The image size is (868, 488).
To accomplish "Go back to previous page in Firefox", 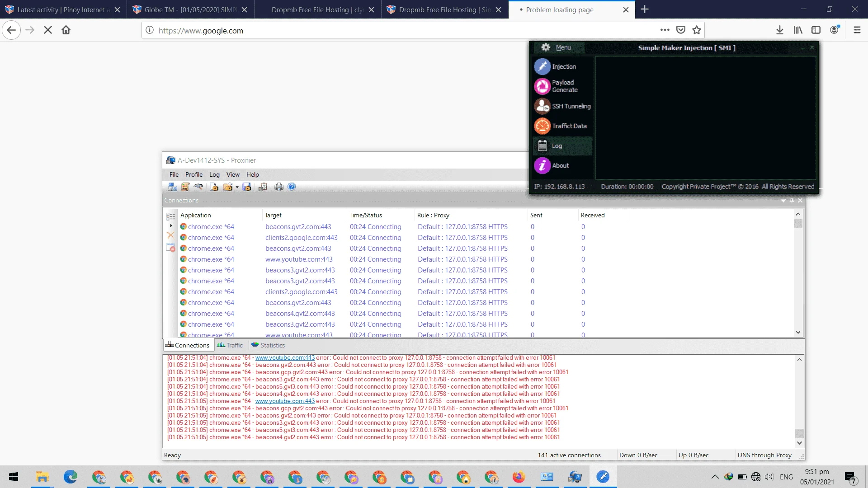I will pyautogui.click(x=11, y=30).
